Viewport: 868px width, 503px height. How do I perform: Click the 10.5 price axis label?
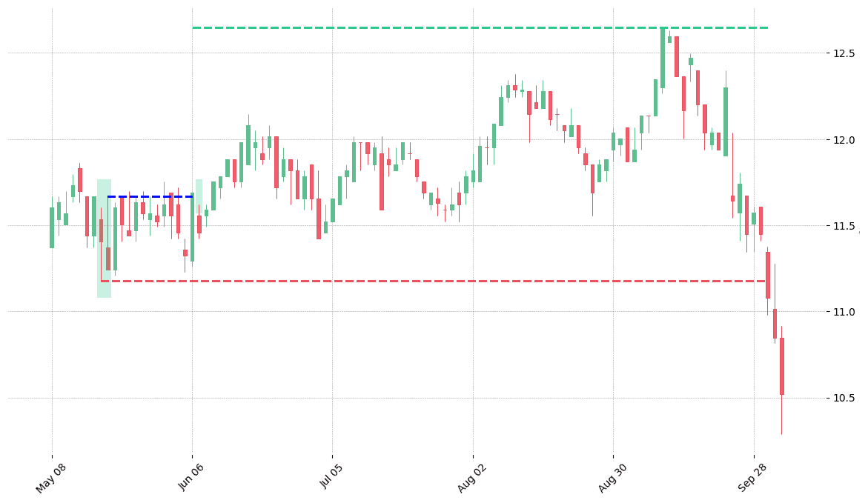pyautogui.click(x=841, y=399)
